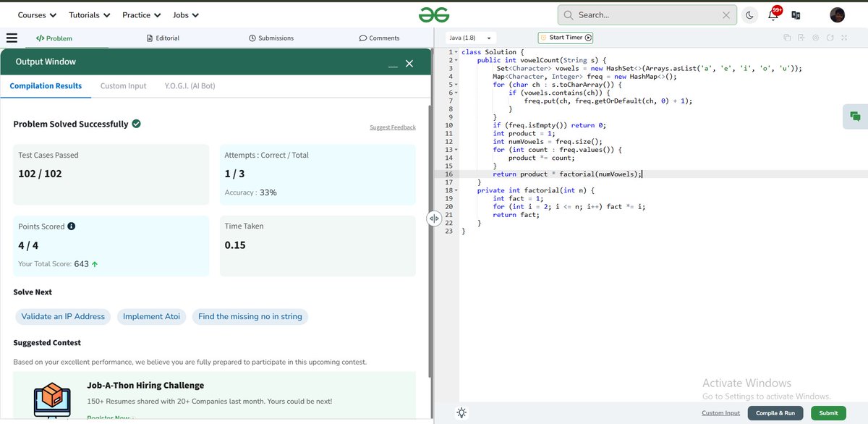Click the copy code icon
Screen dimensions: 868x424
point(786,37)
